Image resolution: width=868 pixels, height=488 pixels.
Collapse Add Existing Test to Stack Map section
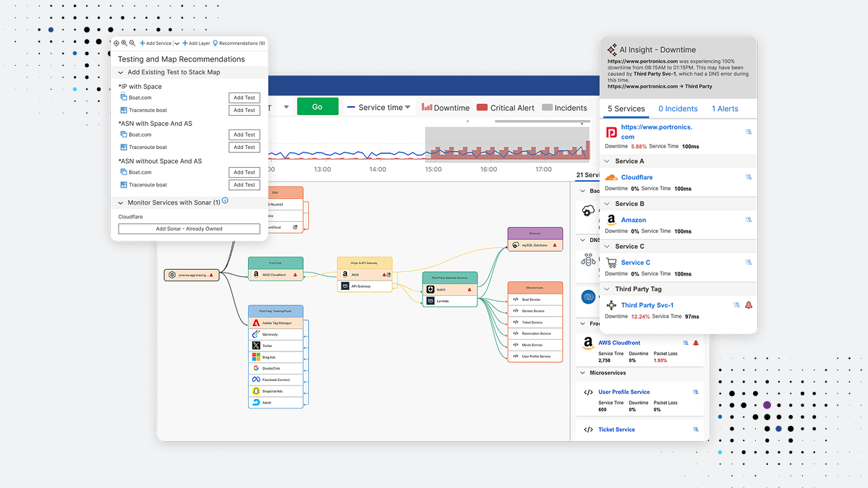coord(121,72)
